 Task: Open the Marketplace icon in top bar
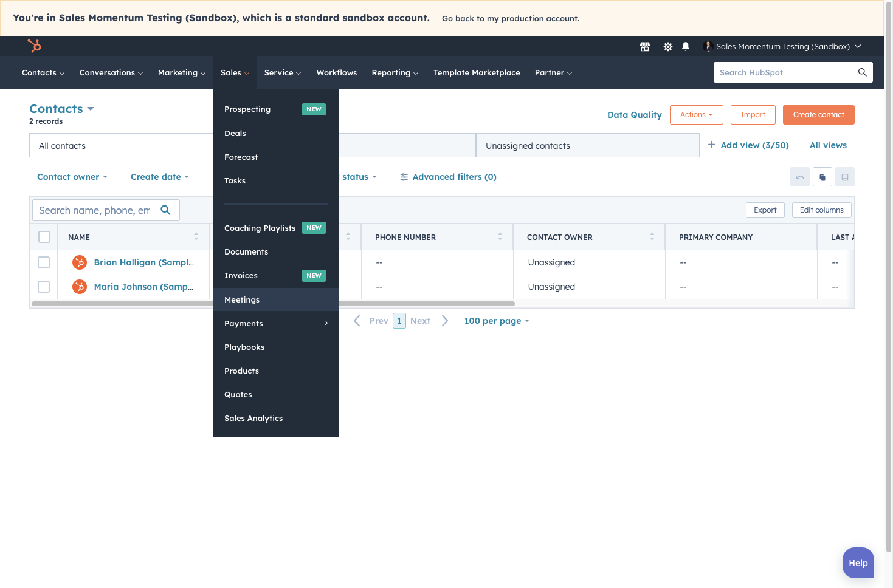point(645,47)
